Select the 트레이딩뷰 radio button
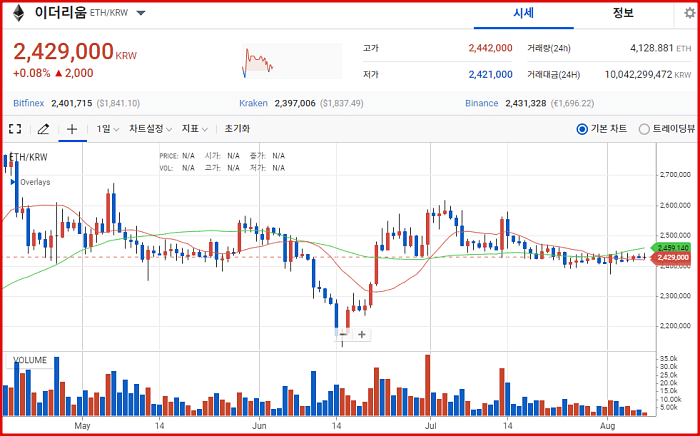 click(x=644, y=129)
